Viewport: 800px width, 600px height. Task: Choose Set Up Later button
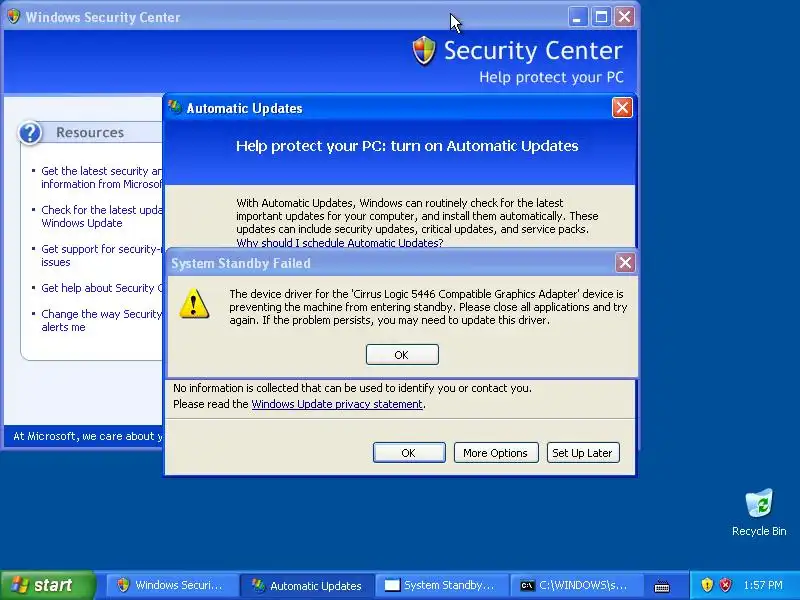pyautogui.click(x=583, y=453)
